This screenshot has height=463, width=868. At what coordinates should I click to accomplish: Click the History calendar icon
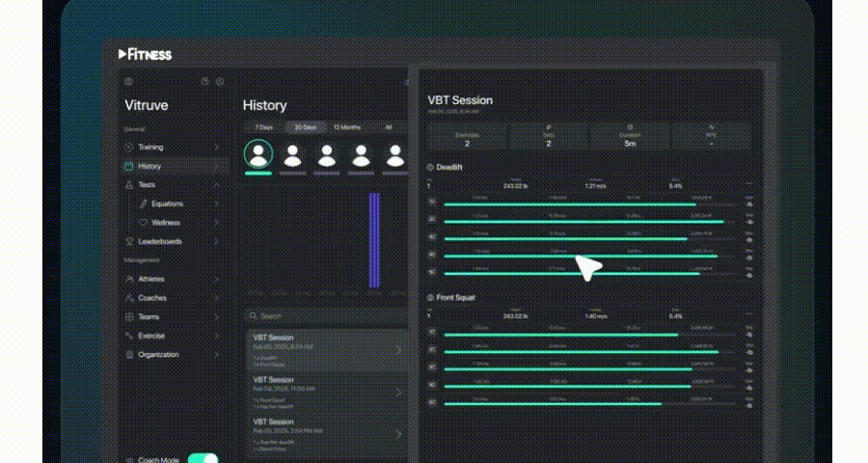pyautogui.click(x=129, y=166)
